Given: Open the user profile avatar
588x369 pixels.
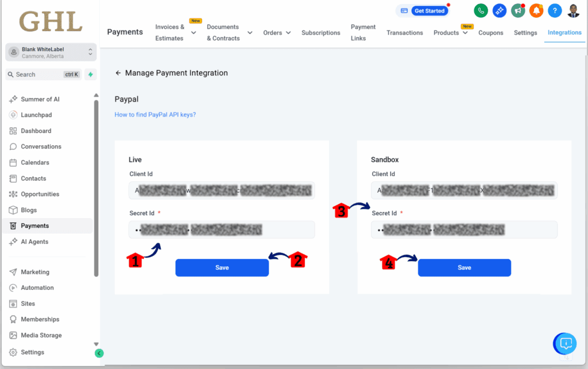Looking at the screenshot, I should [x=574, y=10].
